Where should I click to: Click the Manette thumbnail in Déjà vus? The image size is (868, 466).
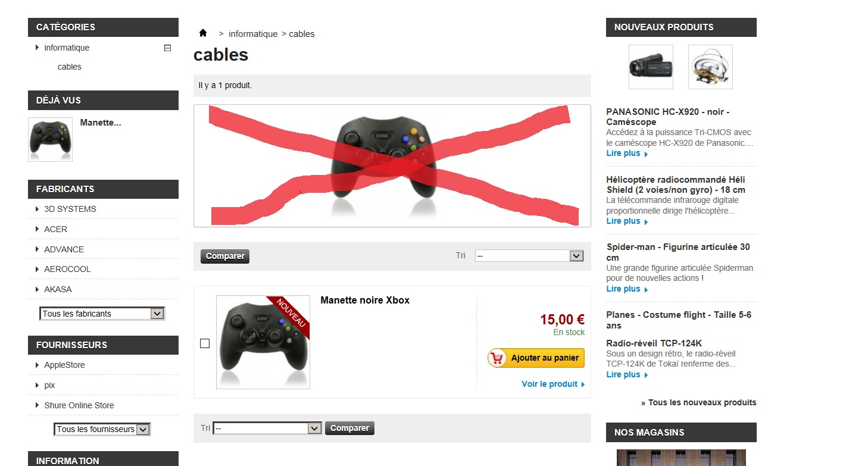[x=50, y=139]
